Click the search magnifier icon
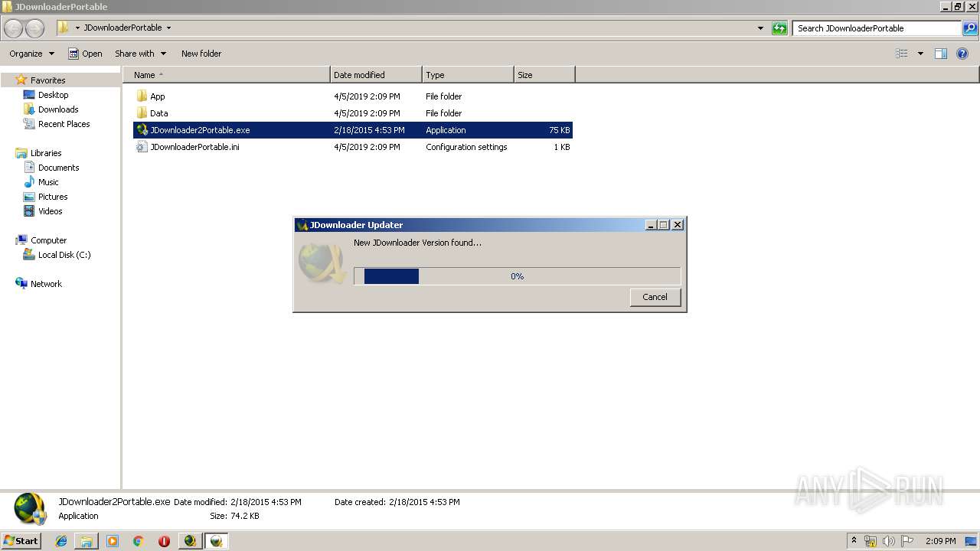Viewport: 980px width, 551px height. pyautogui.click(x=970, y=28)
